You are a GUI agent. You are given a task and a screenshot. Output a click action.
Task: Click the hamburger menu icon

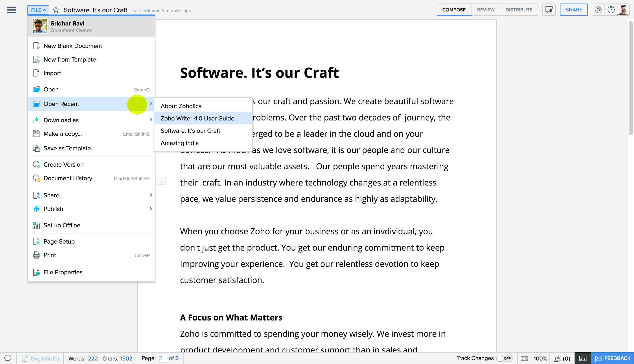[x=11, y=10]
